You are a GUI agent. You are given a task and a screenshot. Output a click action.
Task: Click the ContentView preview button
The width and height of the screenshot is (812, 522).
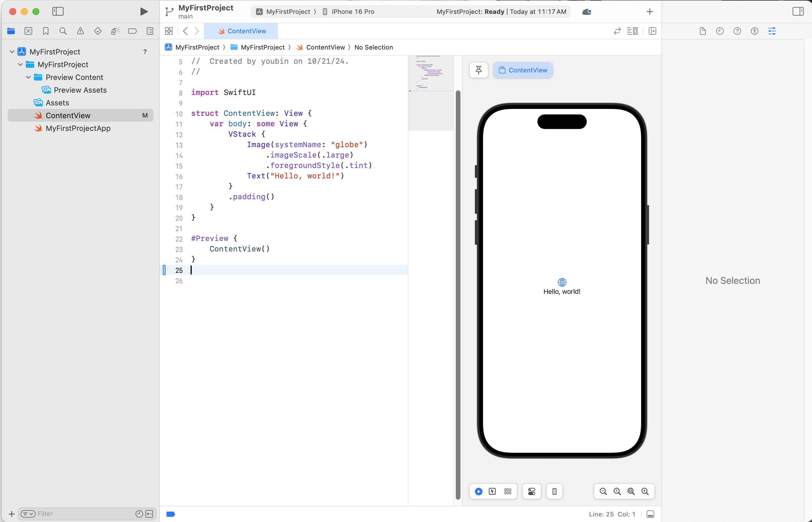point(523,70)
